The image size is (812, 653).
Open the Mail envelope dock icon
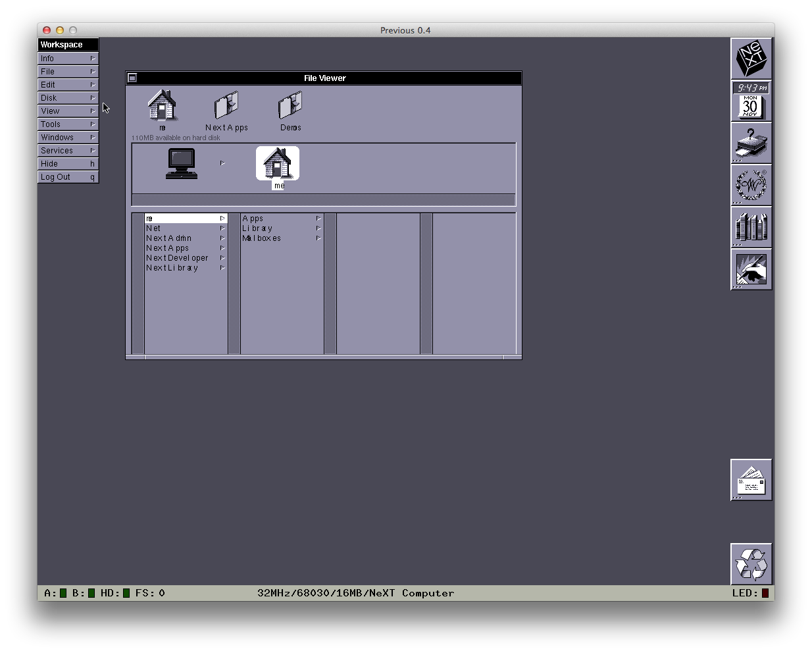[751, 480]
